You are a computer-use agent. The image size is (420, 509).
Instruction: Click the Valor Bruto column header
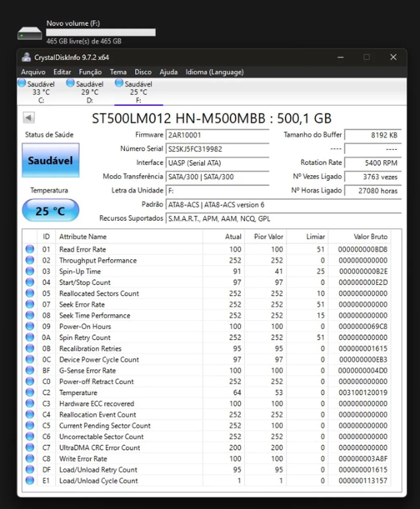pos(359,237)
